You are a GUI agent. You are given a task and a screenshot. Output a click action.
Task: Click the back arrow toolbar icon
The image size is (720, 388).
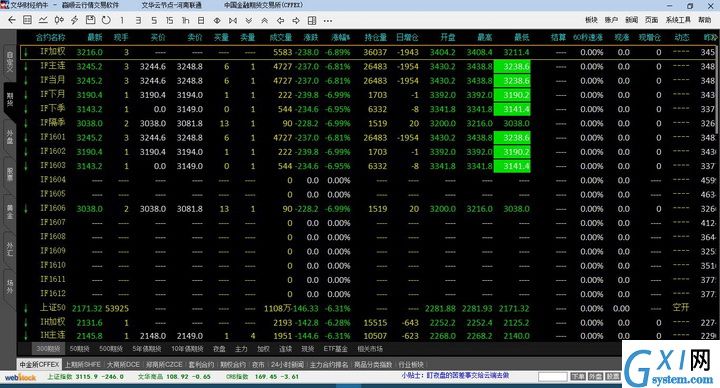12,20
